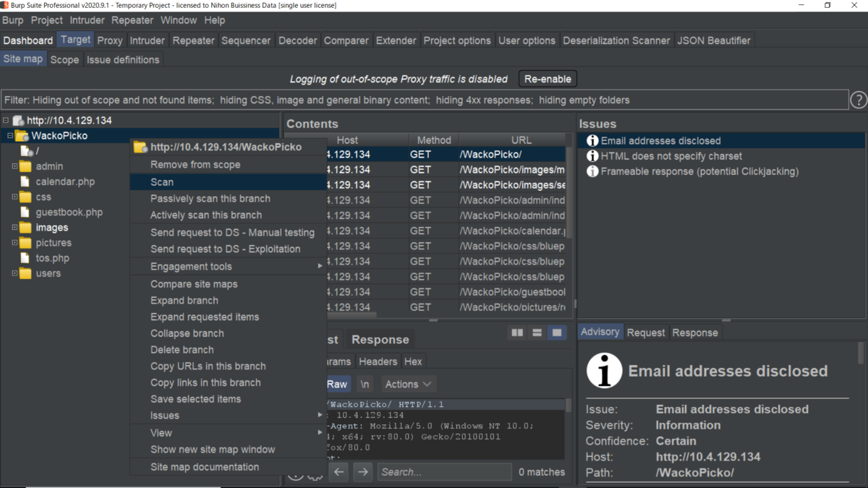Click the guestbook.php file icon
Viewport: 868px width, 488px height.
[x=25, y=213]
